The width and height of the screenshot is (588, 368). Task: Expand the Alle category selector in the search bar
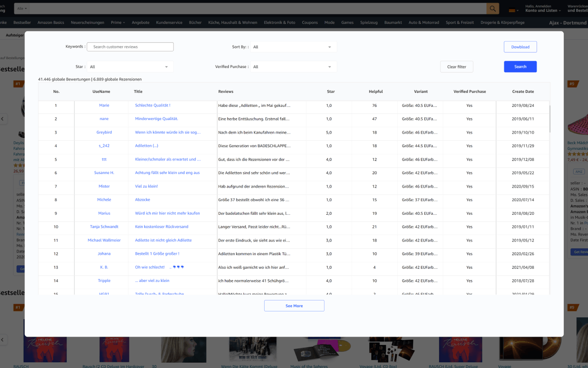[21, 8]
